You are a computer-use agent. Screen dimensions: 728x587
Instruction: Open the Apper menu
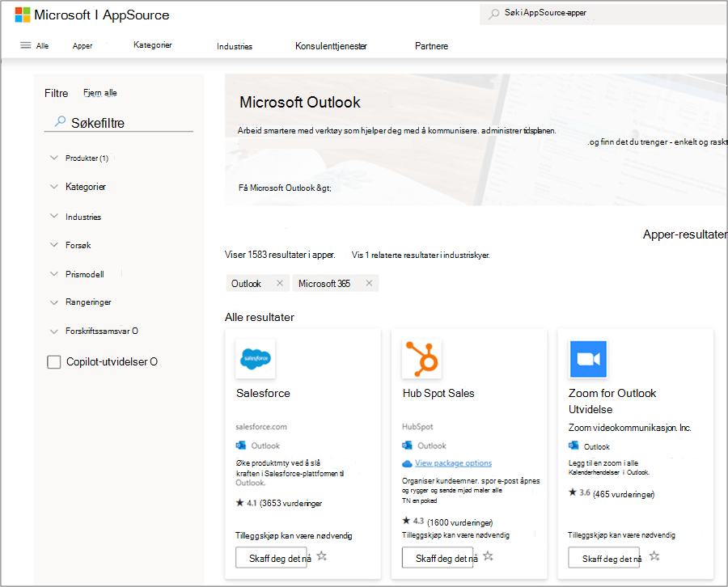tap(83, 45)
